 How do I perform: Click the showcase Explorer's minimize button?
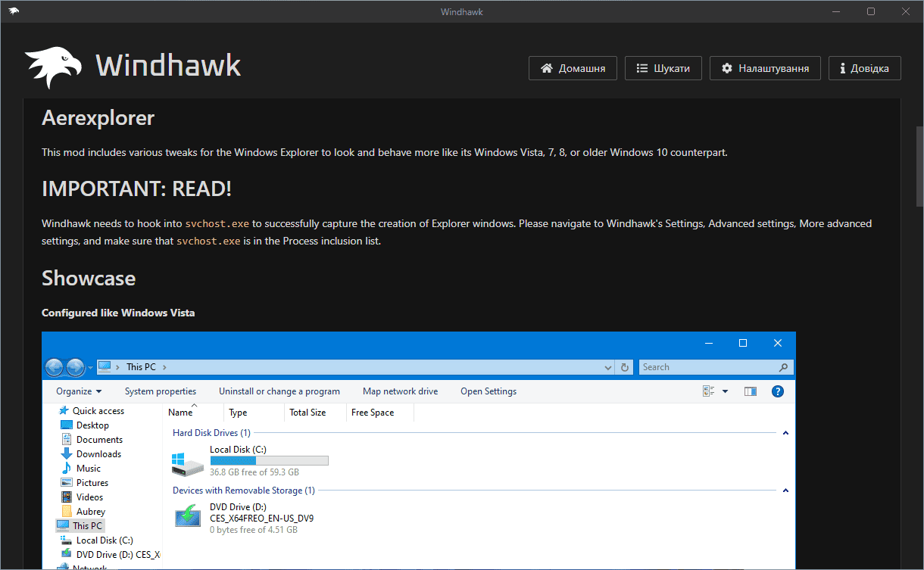[708, 343]
